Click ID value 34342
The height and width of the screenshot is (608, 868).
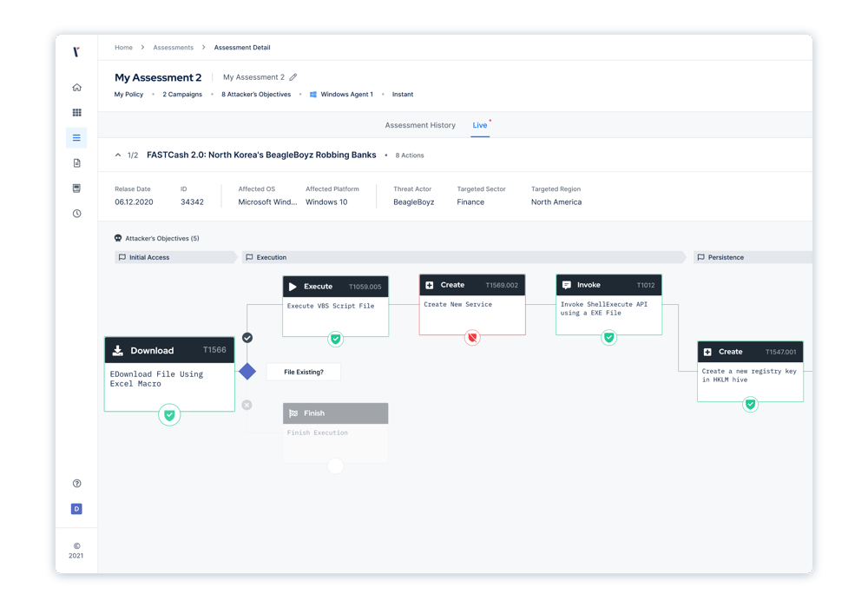(192, 202)
